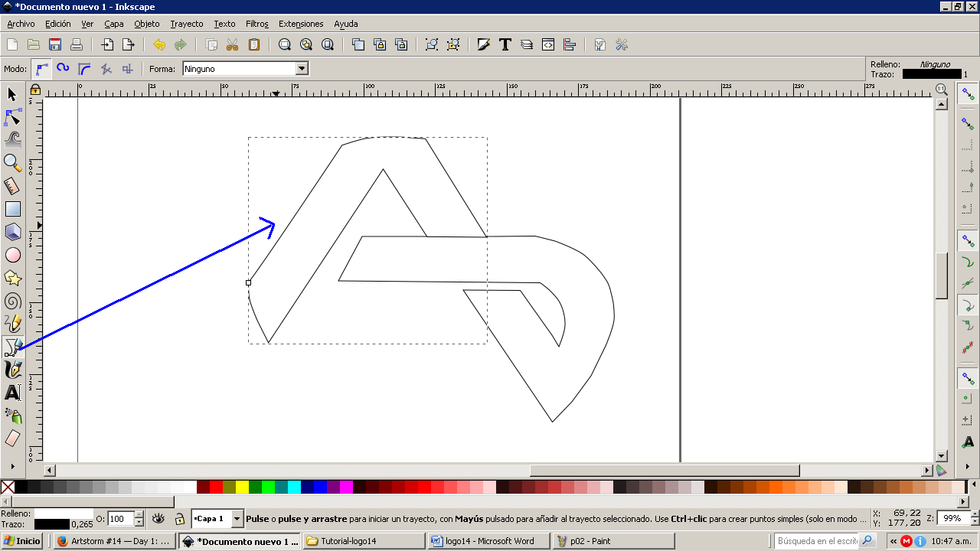Open the Text and Font dialog icon

coord(505,44)
